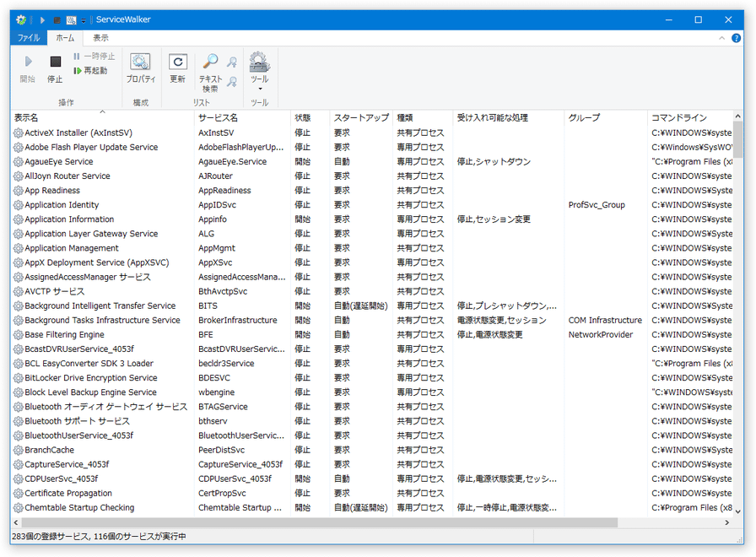Expand the ツール toolbox dropdown
This screenshot has height=557, width=756.
point(260,72)
